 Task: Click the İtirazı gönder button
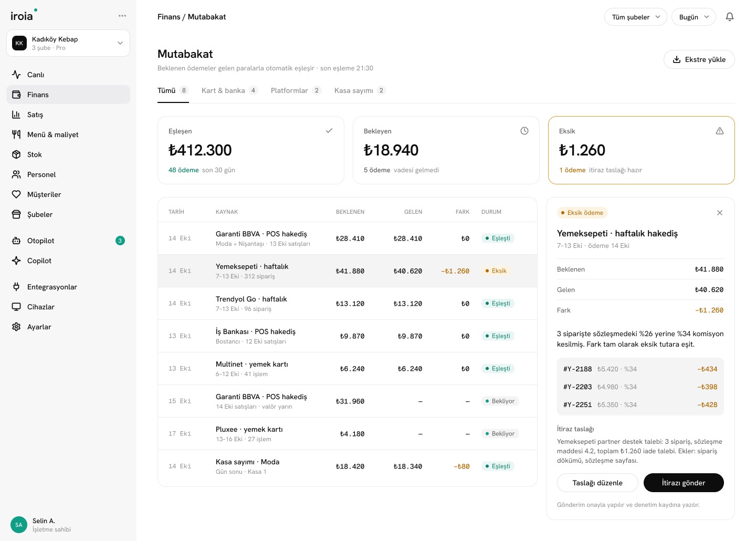click(x=684, y=483)
